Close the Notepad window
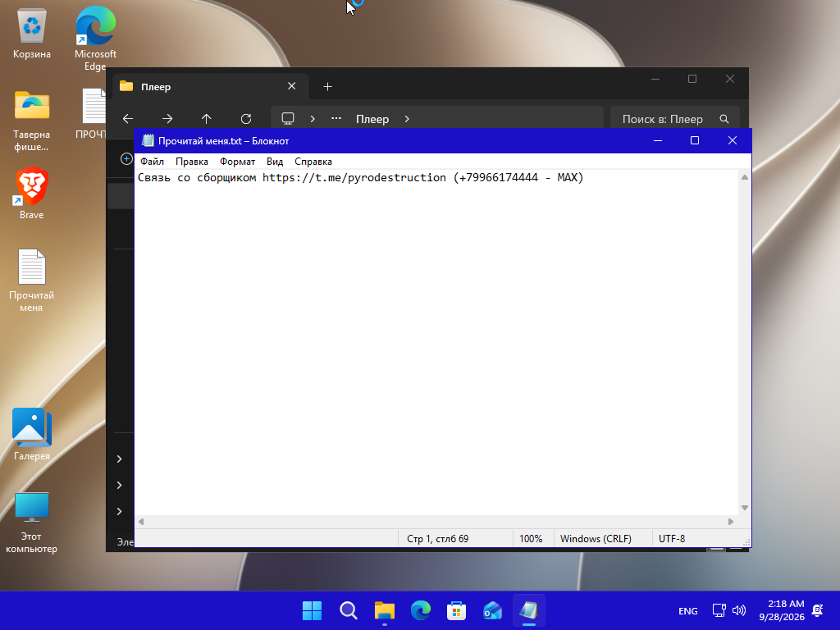Image resolution: width=840 pixels, height=630 pixels. [x=733, y=140]
